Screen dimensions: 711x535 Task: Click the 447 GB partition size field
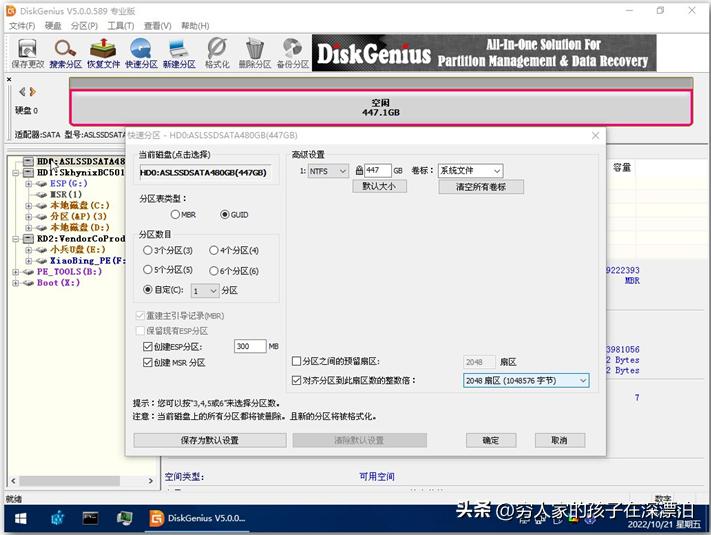coord(378,170)
